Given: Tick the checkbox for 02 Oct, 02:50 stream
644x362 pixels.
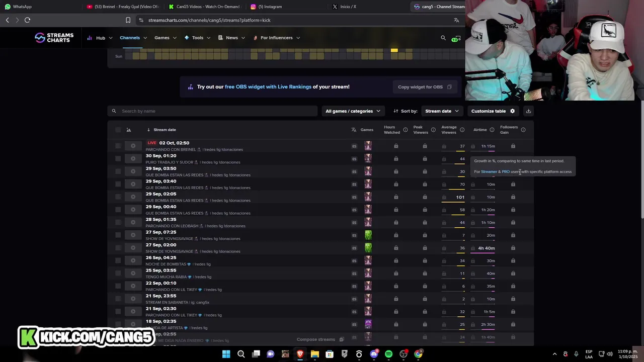Looking at the screenshot, I should click(x=118, y=146).
